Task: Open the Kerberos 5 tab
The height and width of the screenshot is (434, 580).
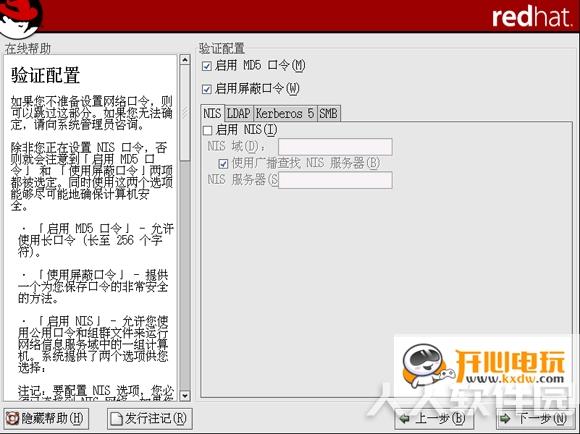Action: point(285,114)
